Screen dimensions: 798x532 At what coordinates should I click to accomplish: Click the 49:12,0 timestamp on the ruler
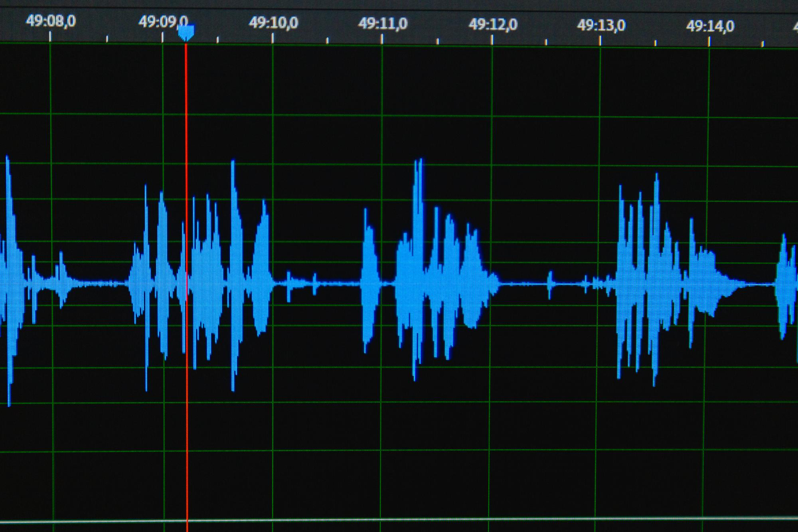493,24
